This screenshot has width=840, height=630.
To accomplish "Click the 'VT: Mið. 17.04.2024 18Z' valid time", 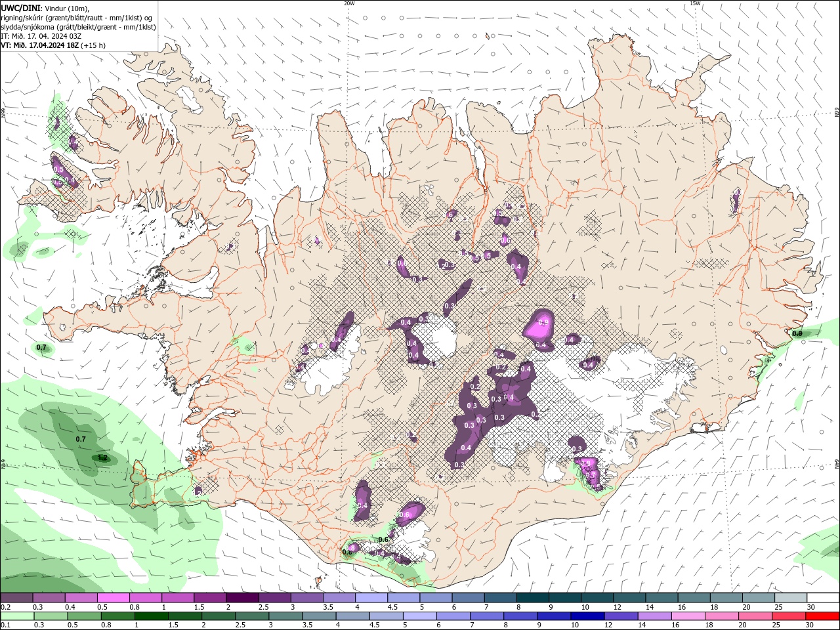I will [x=40, y=45].
